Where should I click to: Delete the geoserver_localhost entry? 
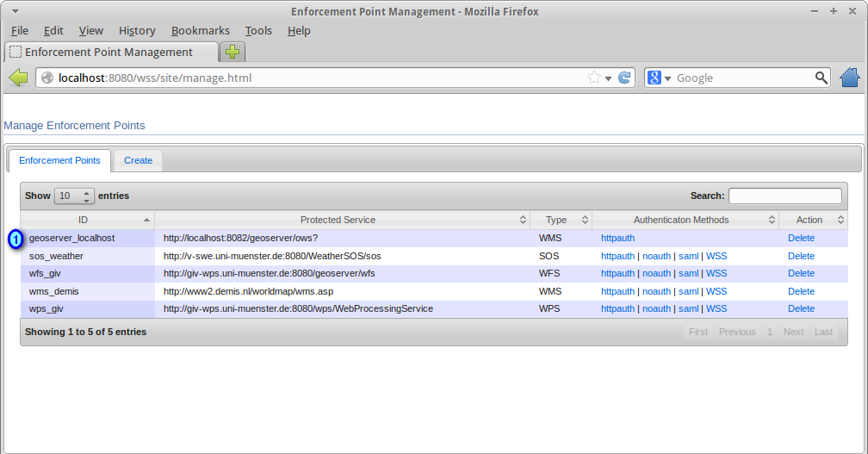tap(801, 238)
